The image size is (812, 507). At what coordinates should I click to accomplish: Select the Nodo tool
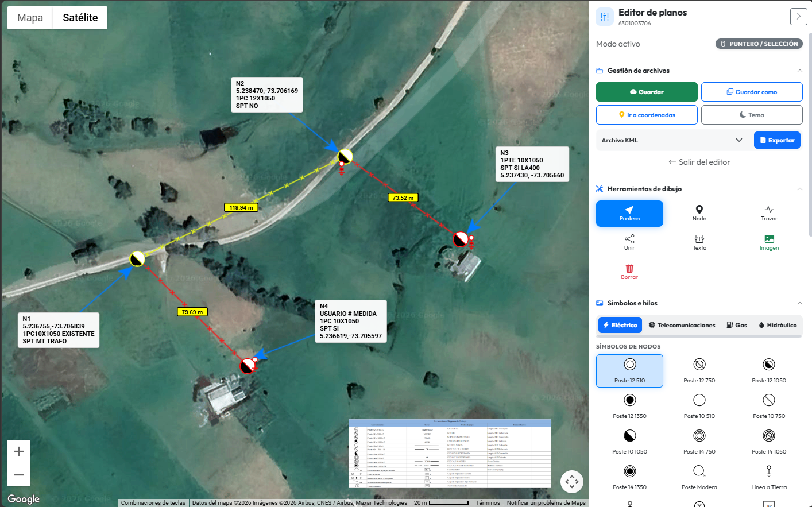pyautogui.click(x=699, y=214)
